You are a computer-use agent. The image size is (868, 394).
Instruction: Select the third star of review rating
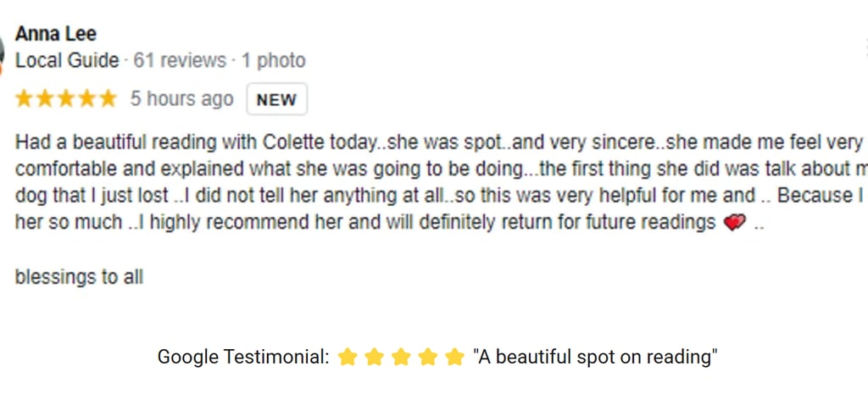click(66, 99)
